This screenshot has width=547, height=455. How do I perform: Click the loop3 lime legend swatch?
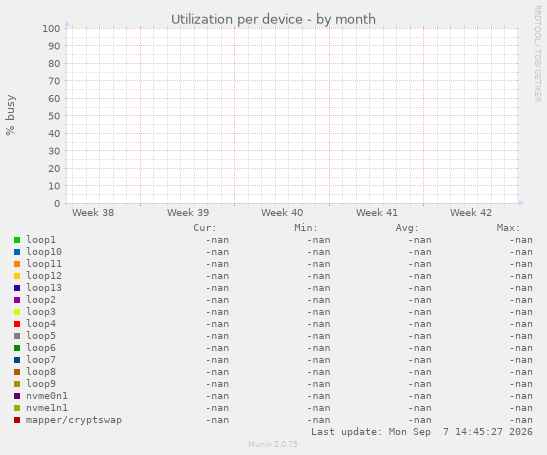click(17, 312)
